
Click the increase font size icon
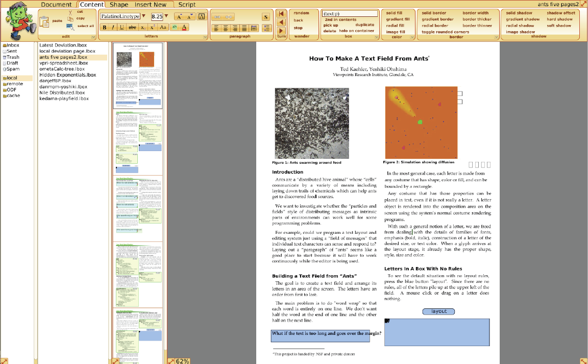tap(179, 16)
